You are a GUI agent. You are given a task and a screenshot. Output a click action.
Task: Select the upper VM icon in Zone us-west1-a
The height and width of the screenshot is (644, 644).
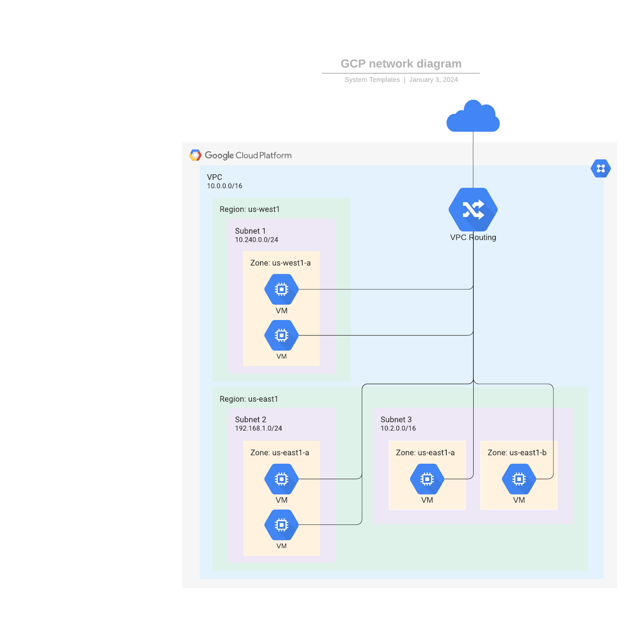(281, 289)
